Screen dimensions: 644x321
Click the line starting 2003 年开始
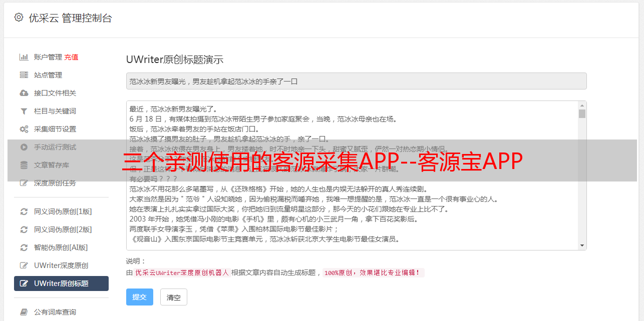[273, 219]
